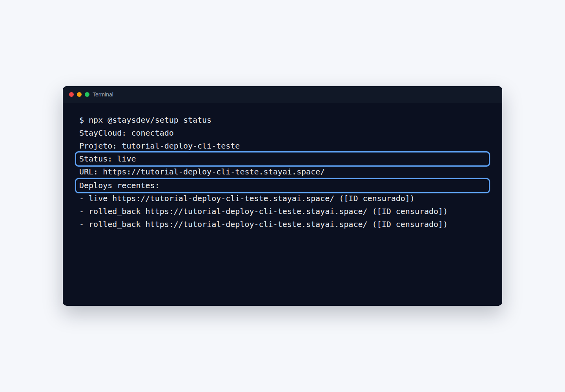Screen dimensions: 565x392
Task: Open the stayai.space link on the URL line
Action: coord(214,172)
